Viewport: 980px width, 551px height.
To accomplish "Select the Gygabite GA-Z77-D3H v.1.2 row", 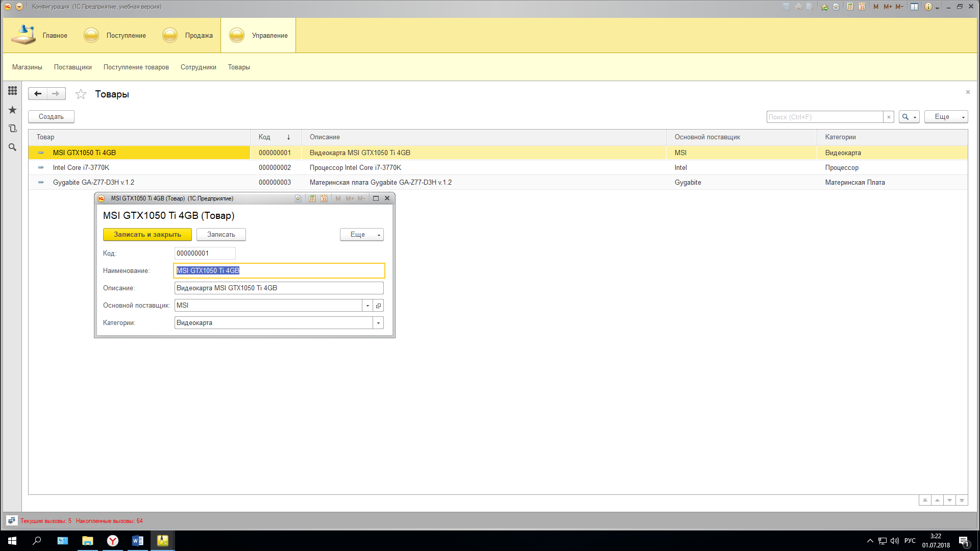I will pyautogui.click(x=498, y=182).
